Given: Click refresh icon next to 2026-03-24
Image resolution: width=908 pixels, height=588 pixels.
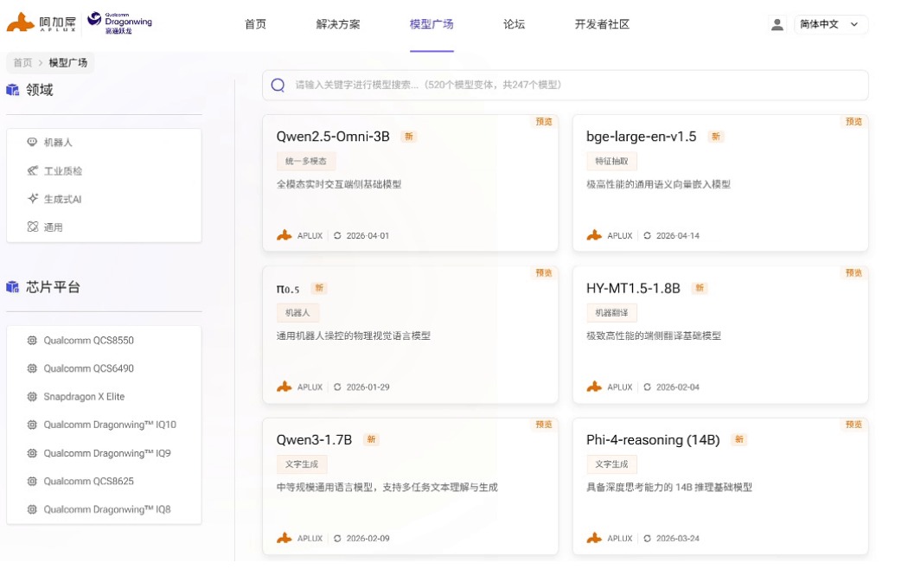Looking at the screenshot, I should [x=648, y=538].
